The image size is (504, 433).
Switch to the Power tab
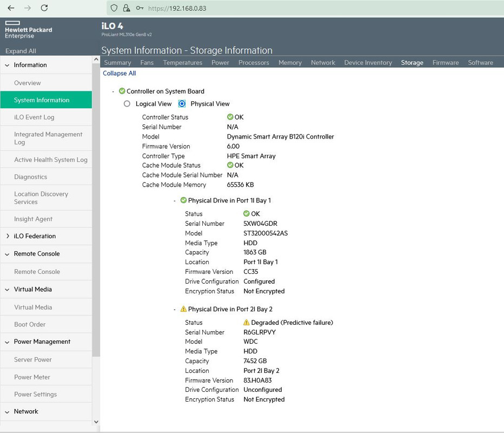tap(220, 62)
